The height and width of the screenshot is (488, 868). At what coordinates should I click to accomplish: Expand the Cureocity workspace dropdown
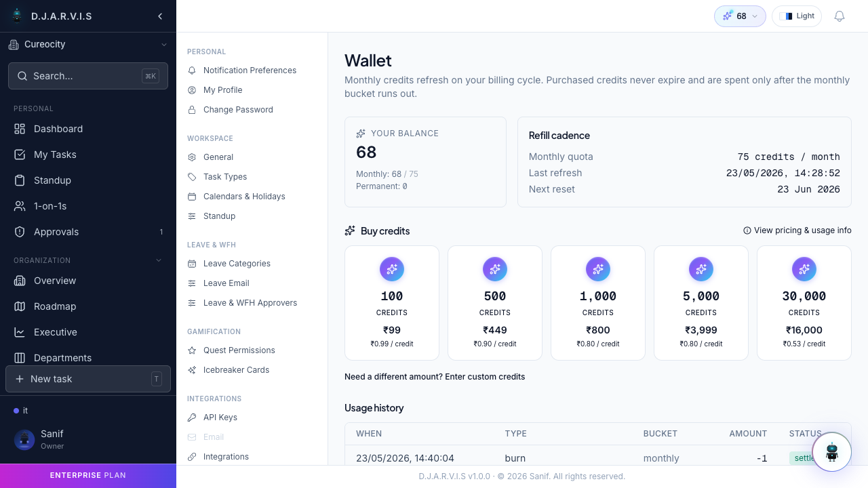(88, 45)
